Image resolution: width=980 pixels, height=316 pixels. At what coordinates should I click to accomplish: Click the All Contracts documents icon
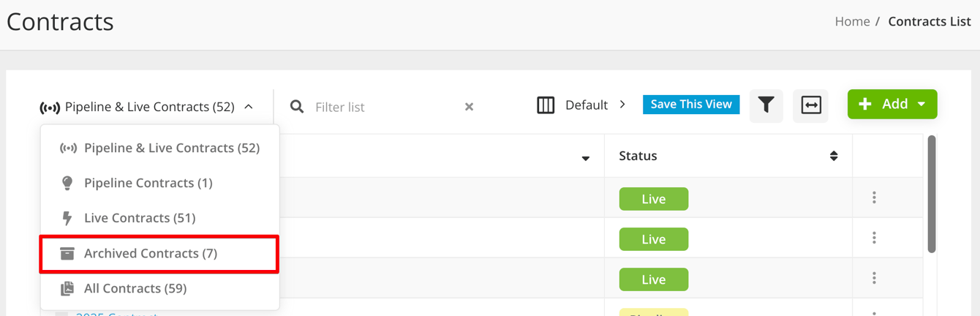point(67,288)
